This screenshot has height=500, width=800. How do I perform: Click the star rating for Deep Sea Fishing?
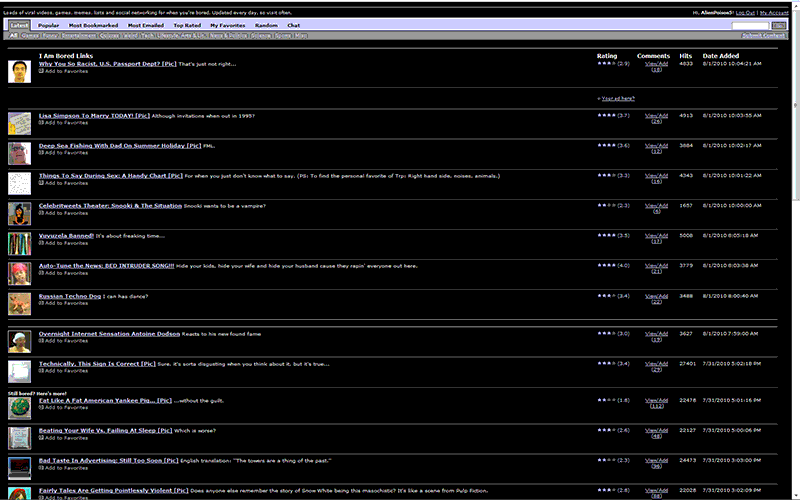click(607, 145)
